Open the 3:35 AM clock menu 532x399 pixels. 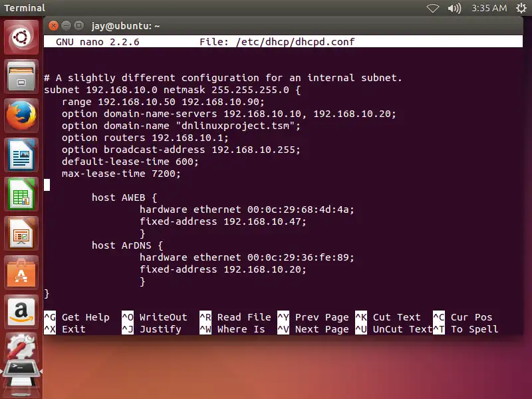click(489, 9)
